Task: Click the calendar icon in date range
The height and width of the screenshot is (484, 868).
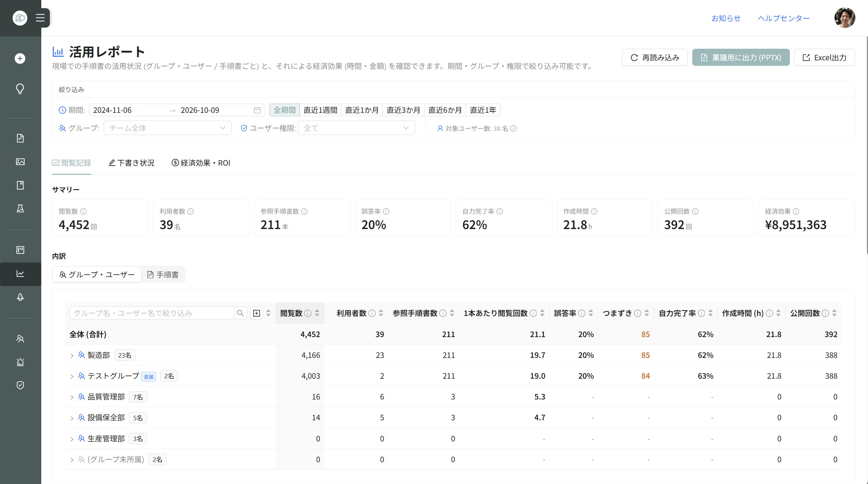Action: (257, 110)
